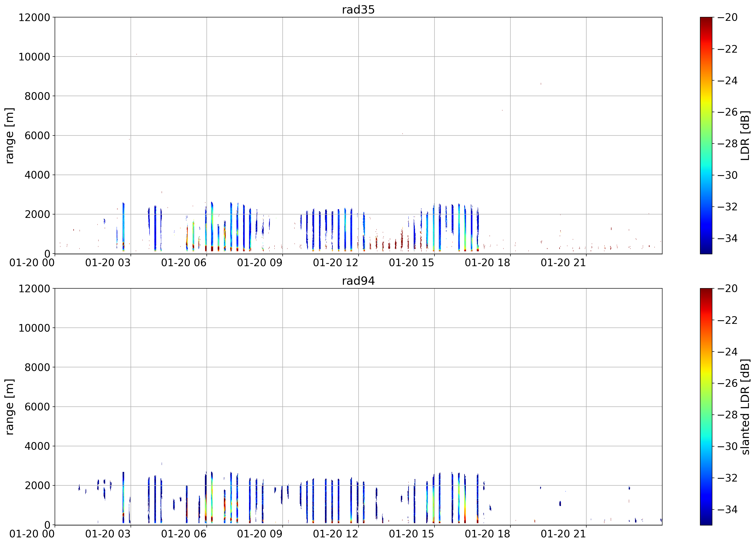This screenshot has width=756, height=544.
Task: Click the 01-20 21 tick on rad94 axis
Action: click(x=563, y=534)
